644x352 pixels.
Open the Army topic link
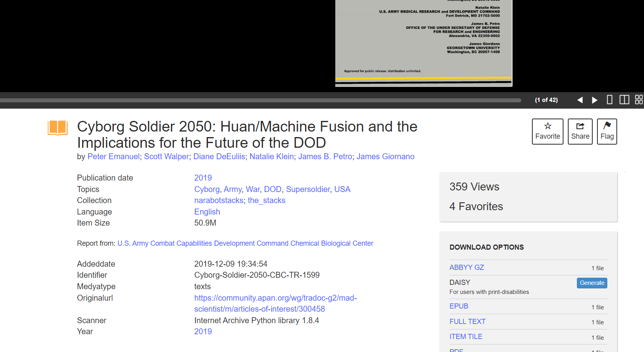233,189
